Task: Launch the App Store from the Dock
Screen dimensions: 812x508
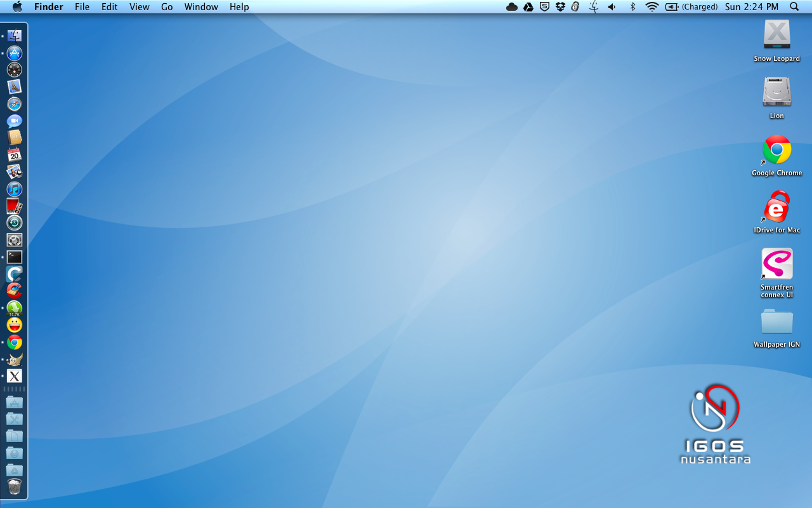Action: click(x=15, y=53)
